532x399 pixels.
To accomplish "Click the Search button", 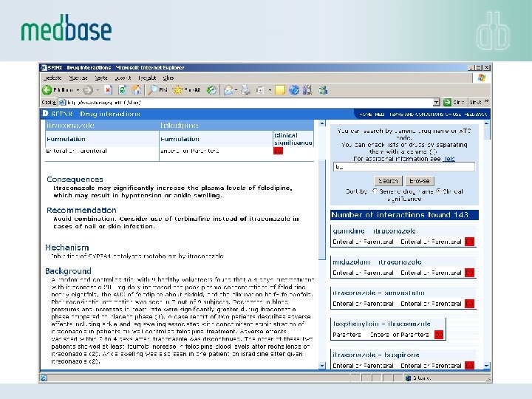I will (x=388, y=181).
